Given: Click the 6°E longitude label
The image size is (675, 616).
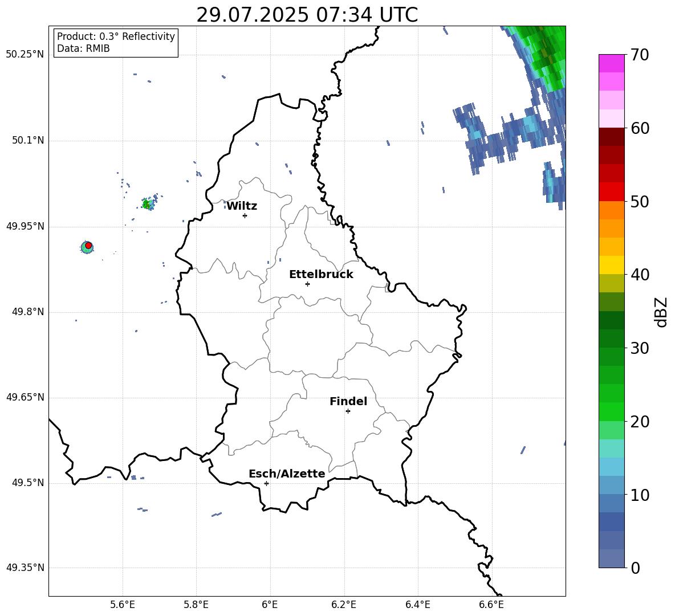Looking at the screenshot, I should click(x=270, y=605).
